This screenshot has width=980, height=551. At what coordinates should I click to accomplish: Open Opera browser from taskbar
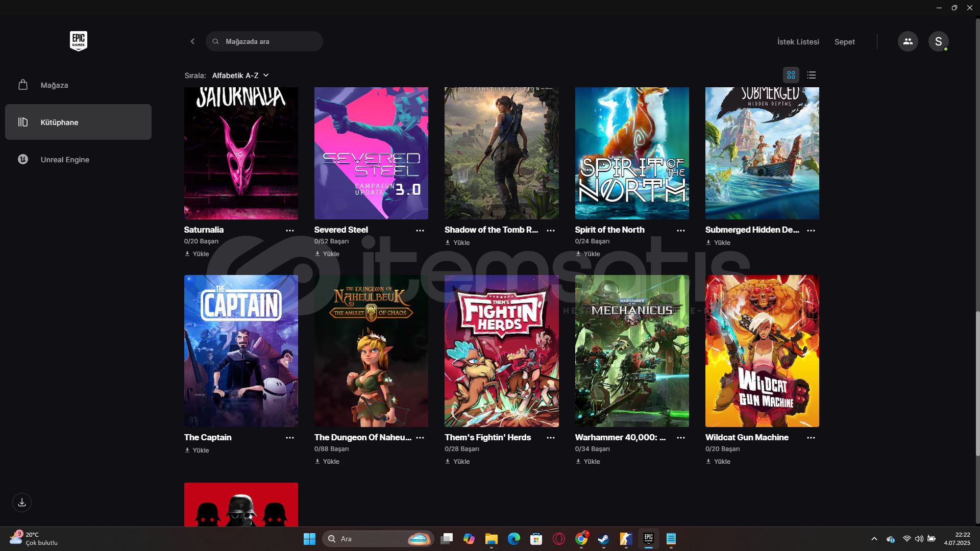click(x=559, y=539)
